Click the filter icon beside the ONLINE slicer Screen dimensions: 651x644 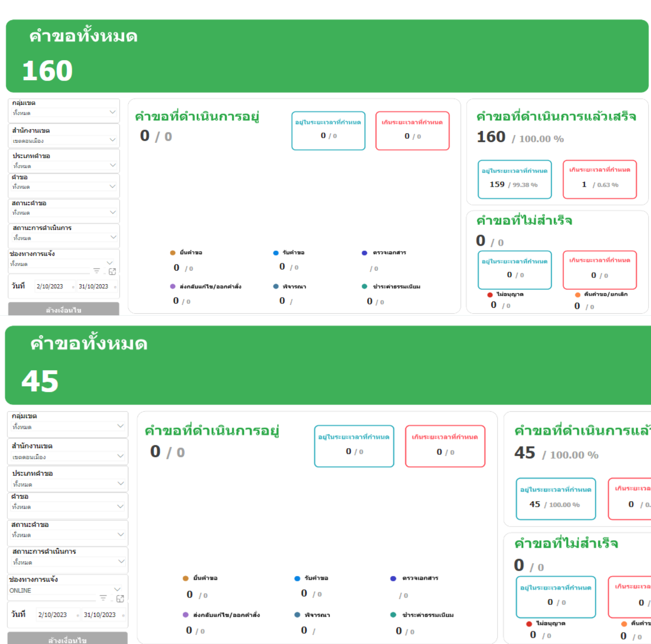click(103, 598)
